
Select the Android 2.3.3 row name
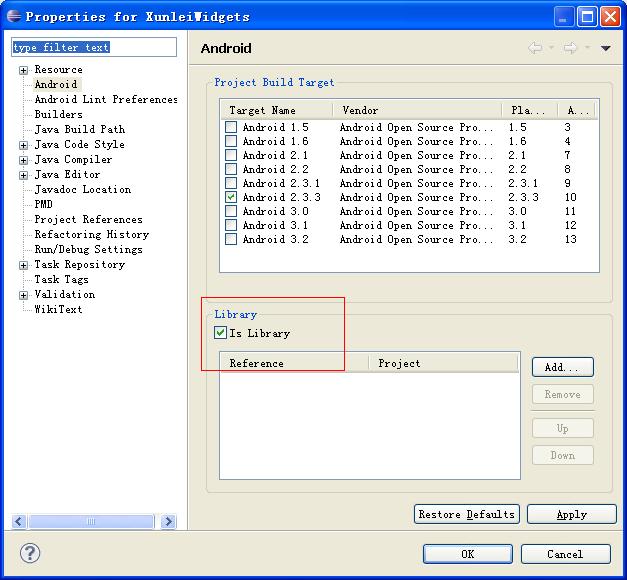[282, 197]
